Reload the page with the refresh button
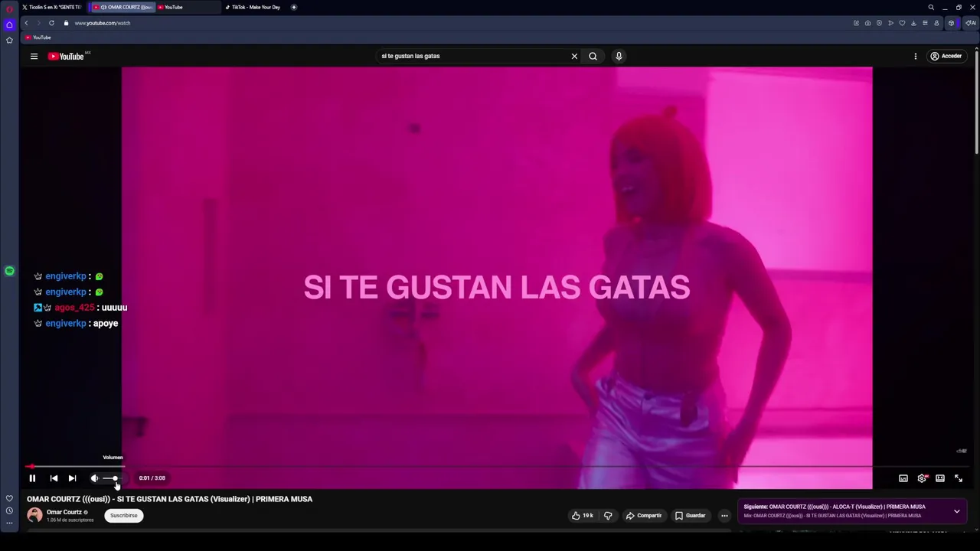Image resolution: width=980 pixels, height=551 pixels. point(51,23)
